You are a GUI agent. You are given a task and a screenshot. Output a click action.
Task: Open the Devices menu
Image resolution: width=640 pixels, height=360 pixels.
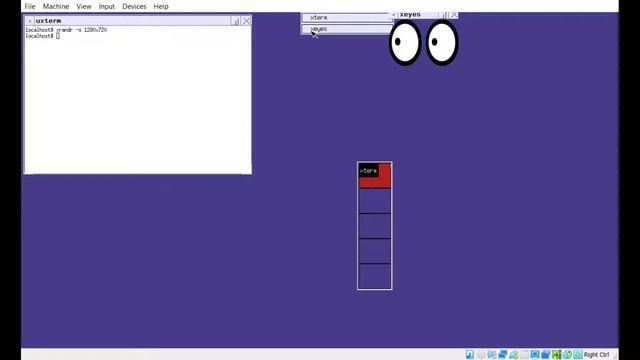134,7
